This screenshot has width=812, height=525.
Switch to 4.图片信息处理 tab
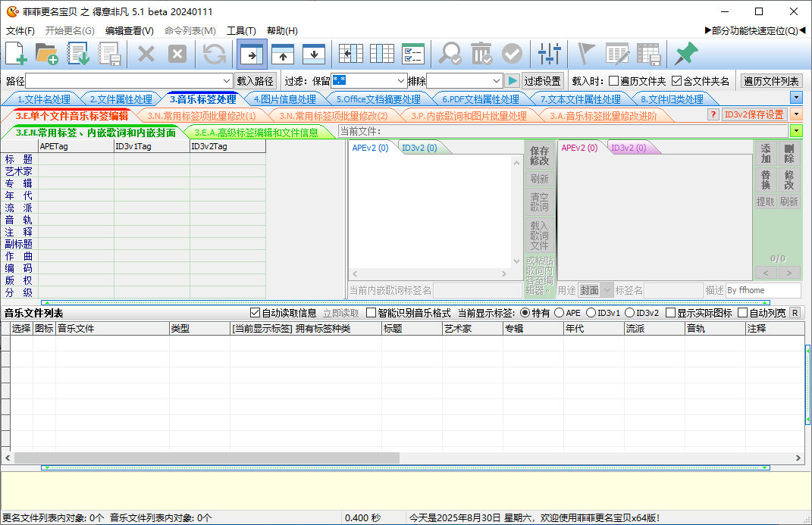(x=284, y=99)
